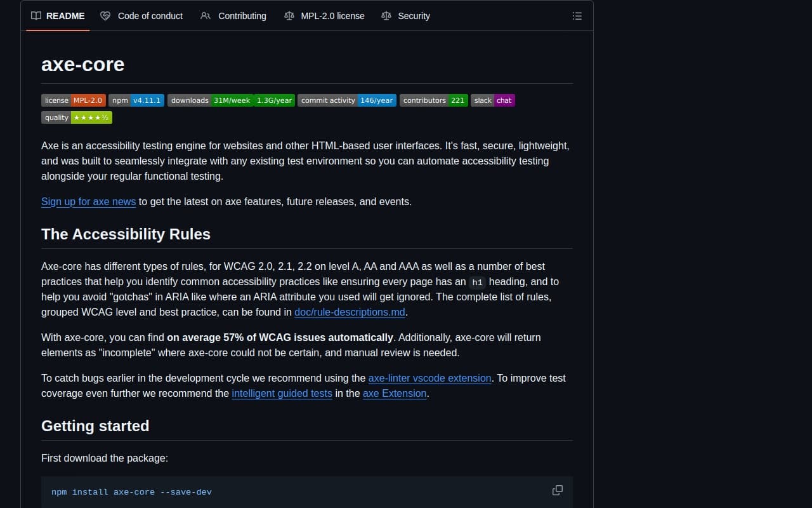
Task: Follow the Sign up for axe news link
Action: [x=88, y=201]
